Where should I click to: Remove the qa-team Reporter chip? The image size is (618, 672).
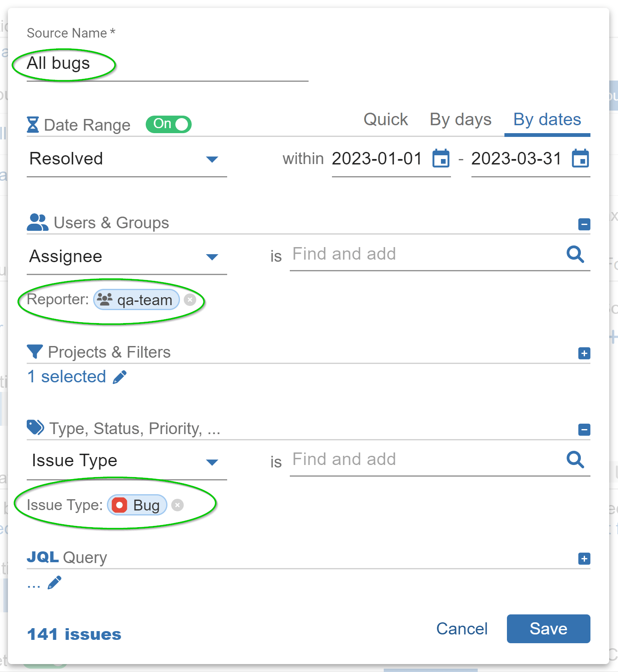(190, 299)
